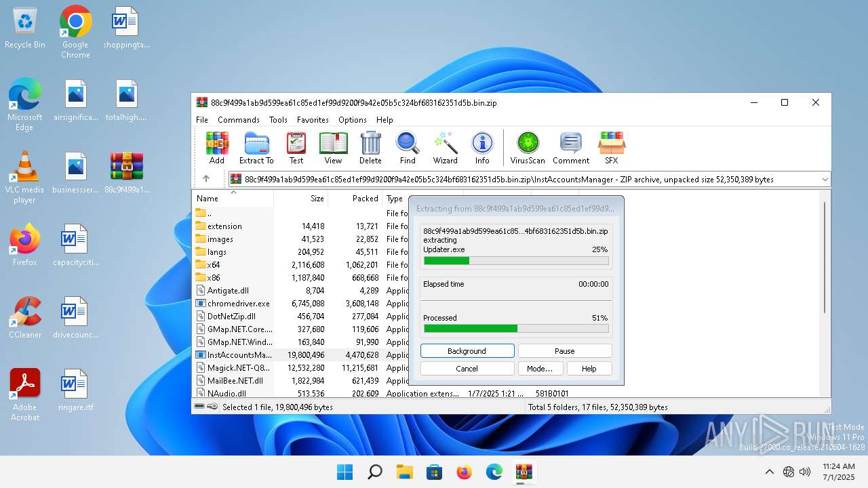Click the Mode... button
Image resolution: width=868 pixels, height=488 pixels.
pyautogui.click(x=540, y=369)
